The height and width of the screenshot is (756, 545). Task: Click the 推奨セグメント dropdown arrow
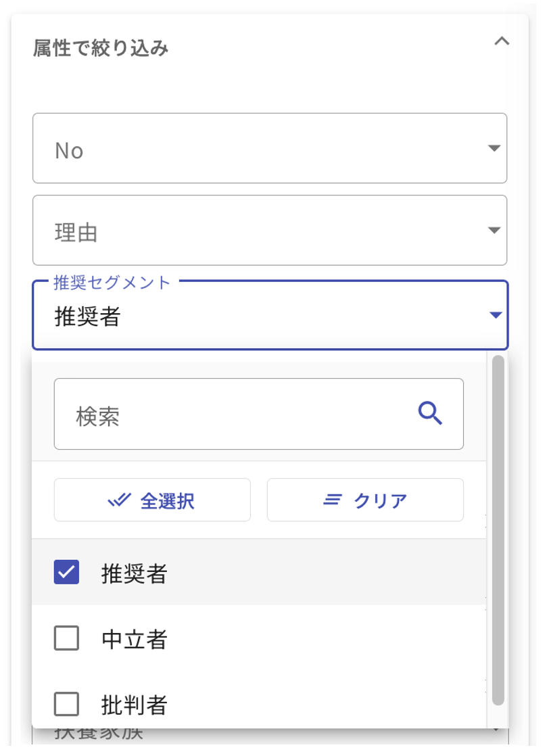pos(496,315)
